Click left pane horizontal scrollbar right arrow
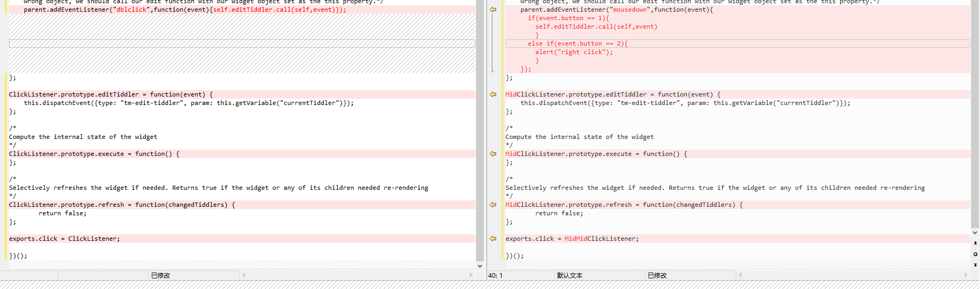 (x=470, y=275)
